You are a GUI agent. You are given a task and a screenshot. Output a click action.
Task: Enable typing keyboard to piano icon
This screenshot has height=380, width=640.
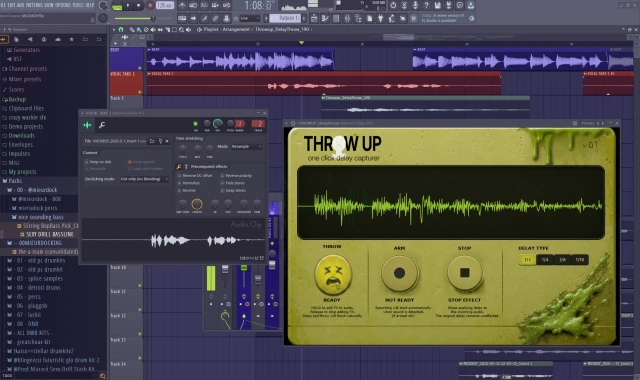[182, 18]
